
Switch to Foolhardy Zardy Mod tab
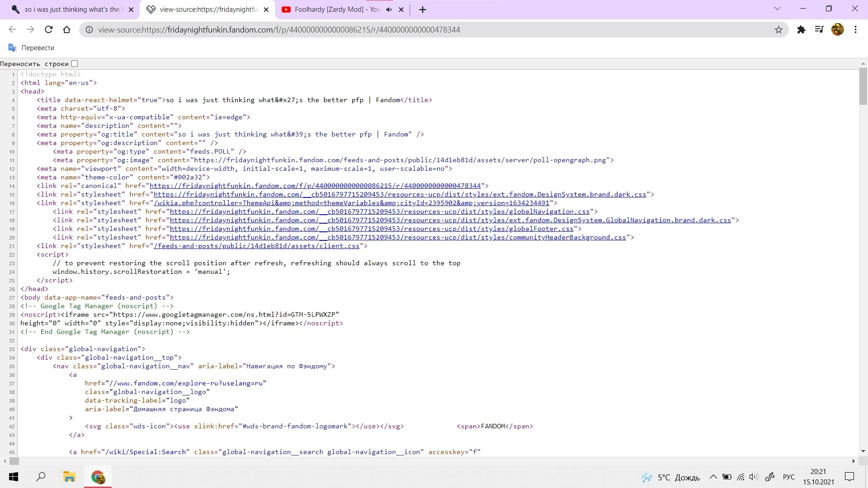click(x=337, y=9)
